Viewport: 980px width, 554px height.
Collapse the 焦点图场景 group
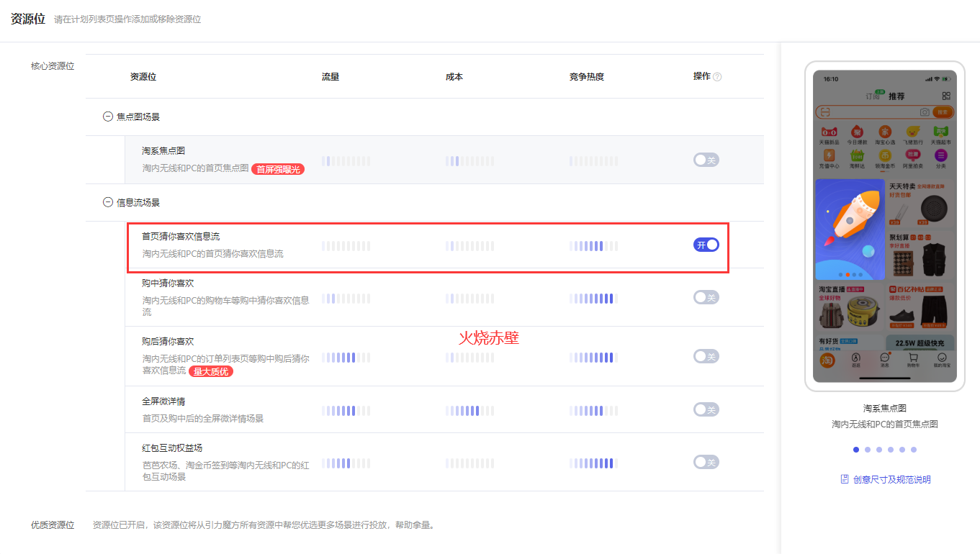(x=108, y=116)
